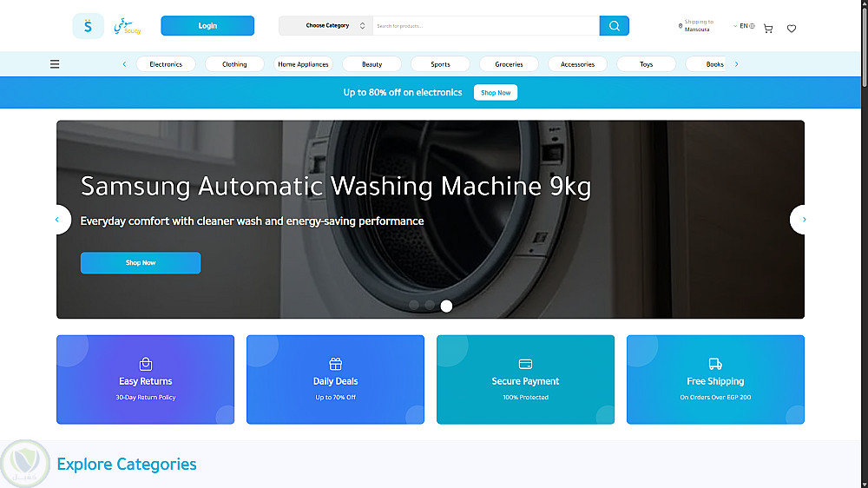Select the Accessories category pill

[x=578, y=64]
